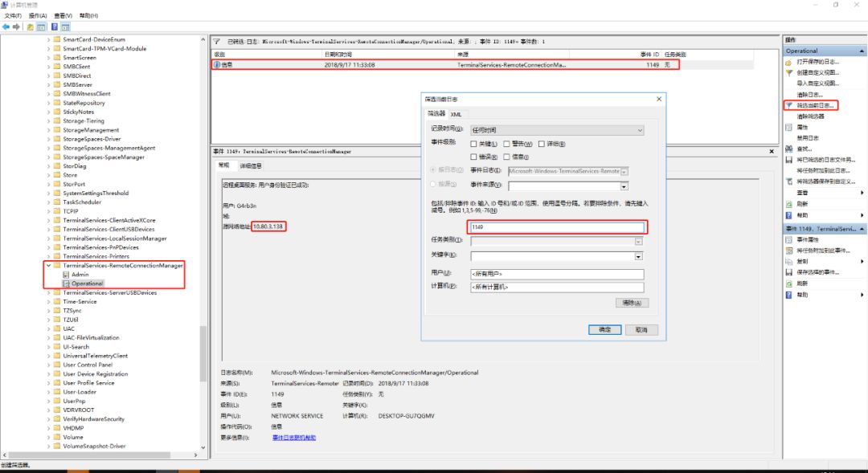Collapse the Operational section in actions pane
Screen dimensions: 868x473
click(x=862, y=51)
